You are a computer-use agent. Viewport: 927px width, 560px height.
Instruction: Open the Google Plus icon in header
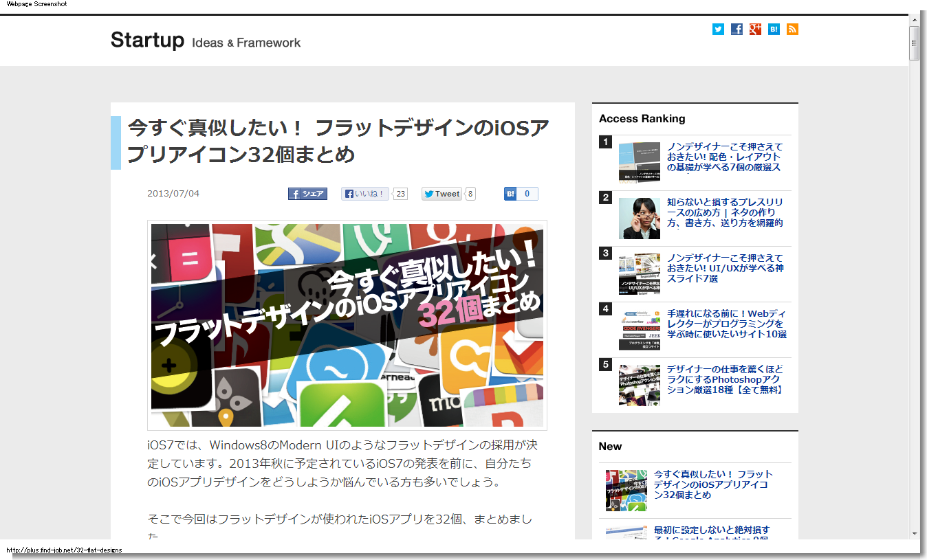click(x=755, y=29)
